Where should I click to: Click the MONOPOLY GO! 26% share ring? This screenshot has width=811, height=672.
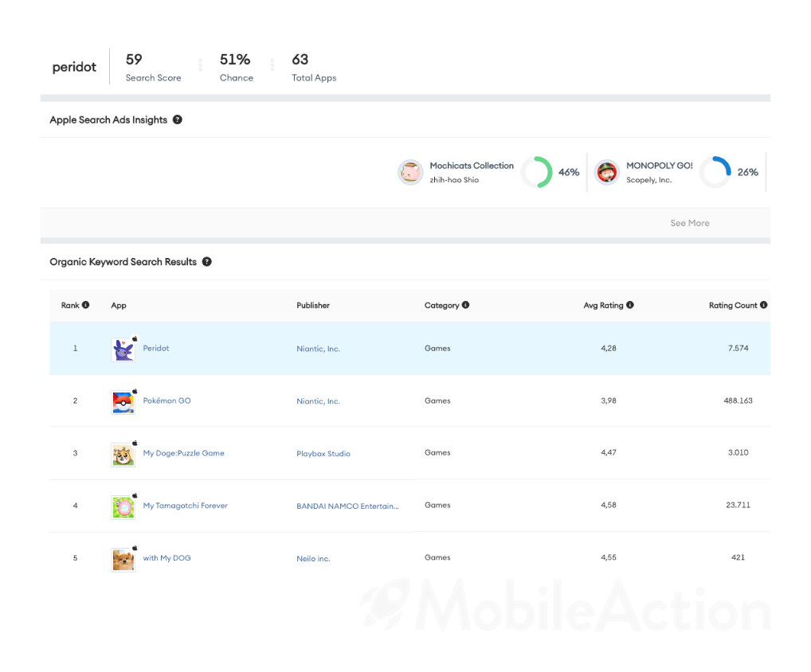(x=715, y=172)
